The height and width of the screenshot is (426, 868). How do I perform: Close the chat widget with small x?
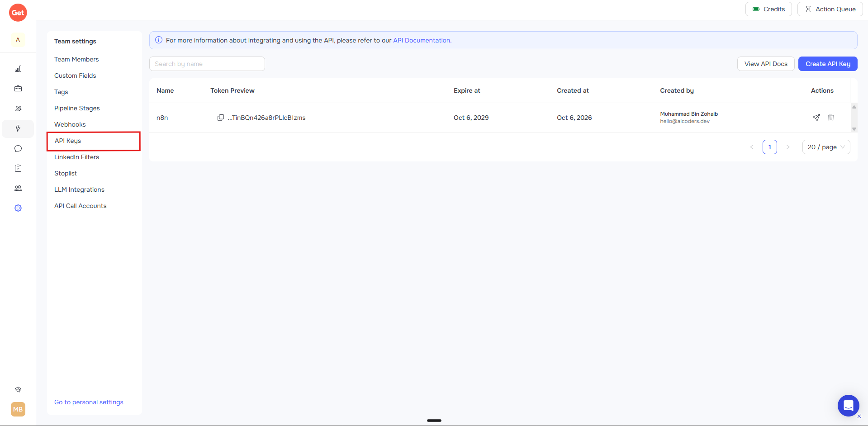[859, 417]
